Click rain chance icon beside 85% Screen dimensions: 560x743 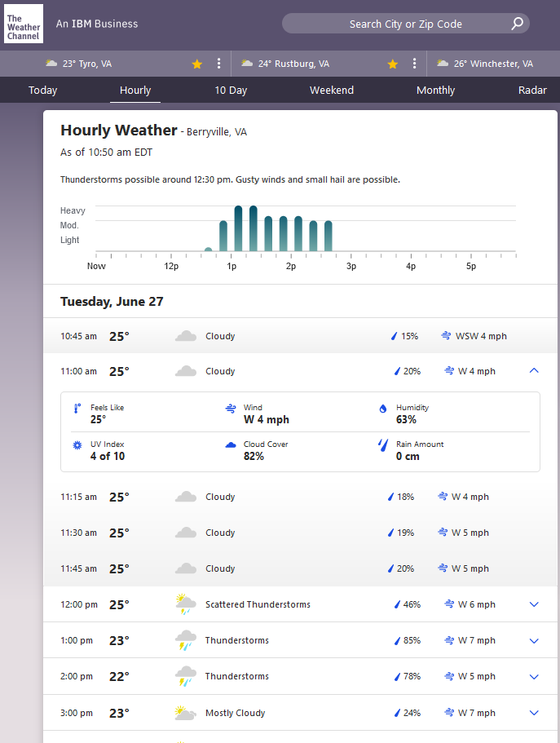(397, 641)
